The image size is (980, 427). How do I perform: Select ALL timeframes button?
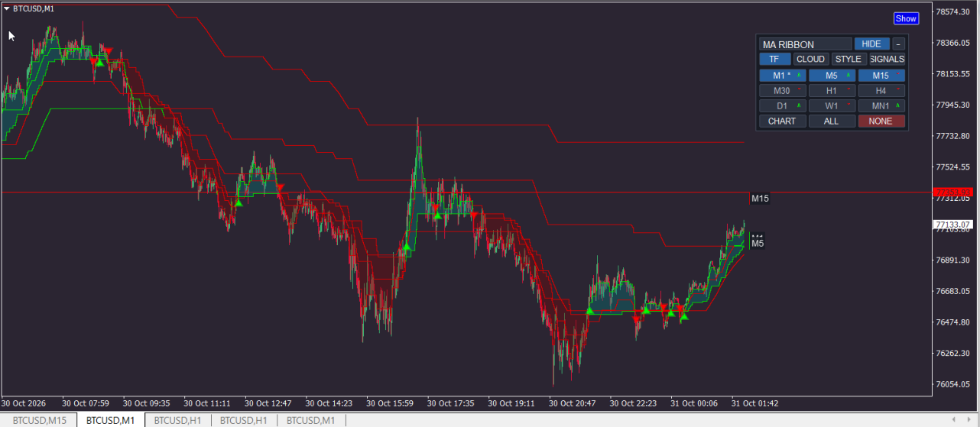point(832,121)
